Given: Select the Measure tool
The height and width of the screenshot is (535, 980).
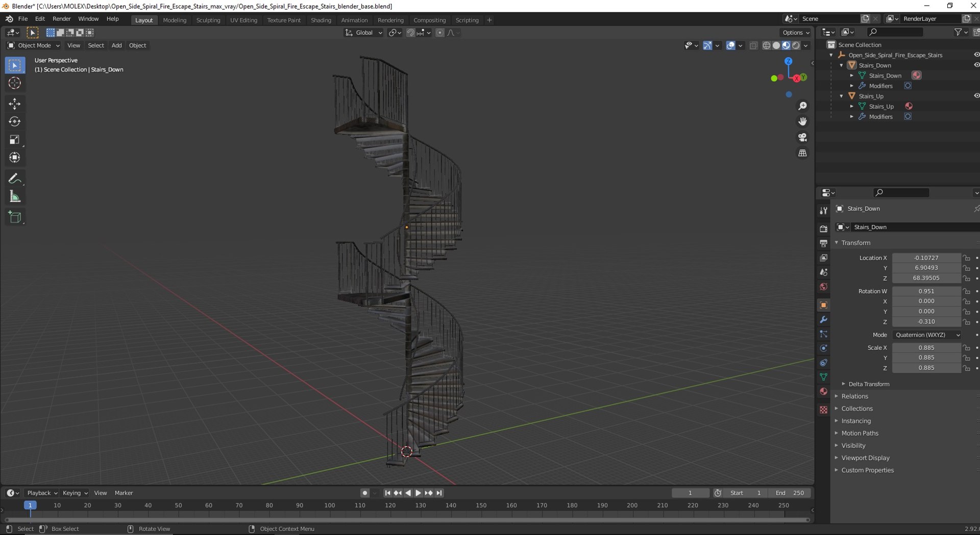Looking at the screenshot, I should pos(15,196).
